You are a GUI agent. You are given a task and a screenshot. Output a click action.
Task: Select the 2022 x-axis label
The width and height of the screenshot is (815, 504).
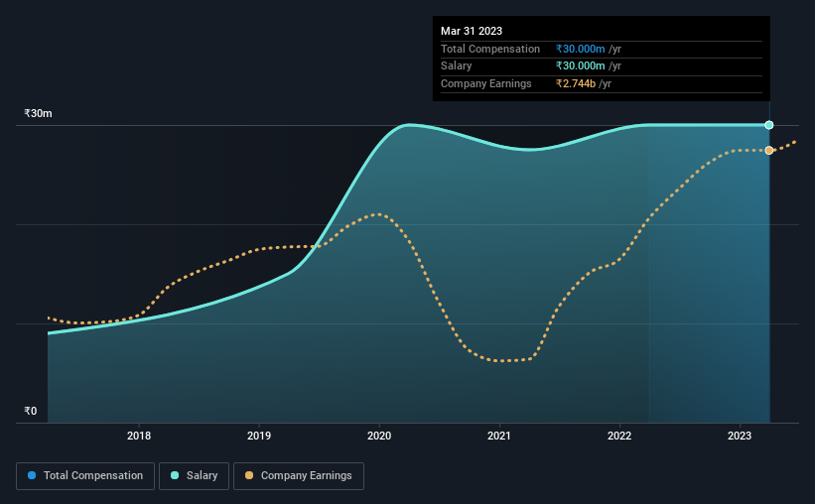[x=619, y=436]
